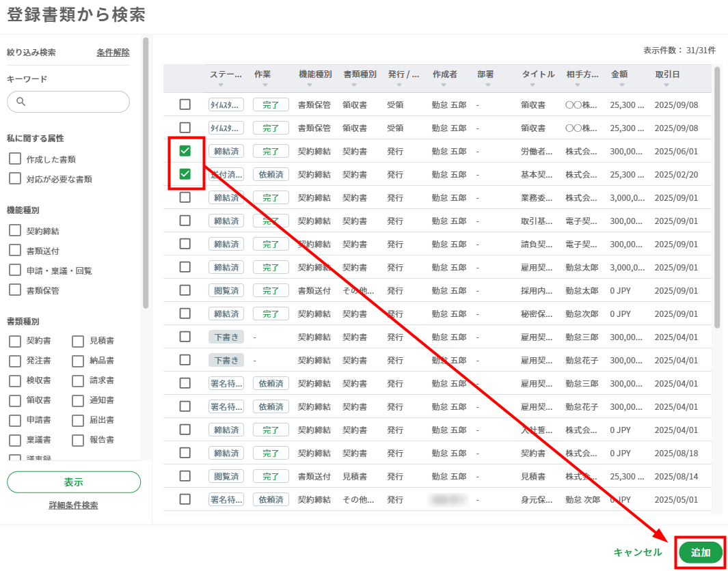The image size is (728, 571).
Task: Check the 対応が必要な書類 filter checkbox
Action: (x=15, y=178)
